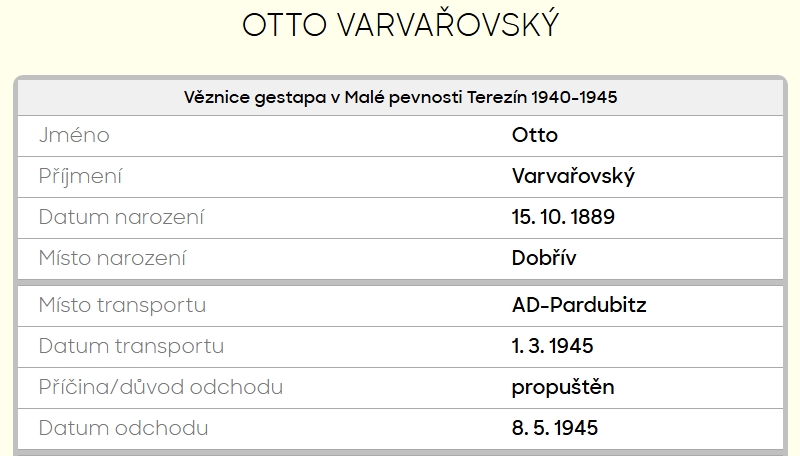This screenshot has width=800, height=456.
Task: Select the birth date 15. 10. 1889
Action: pyautogui.click(x=563, y=217)
